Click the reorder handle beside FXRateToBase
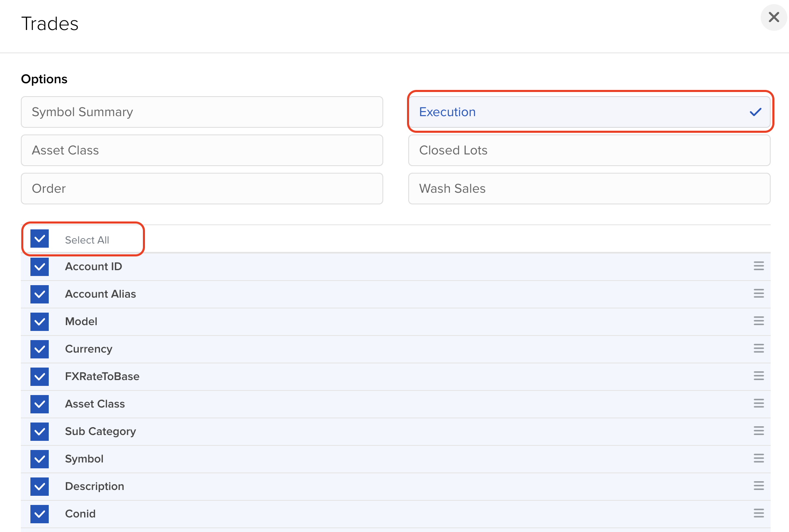Image resolution: width=789 pixels, height=532 pixels. pos(759,376)
